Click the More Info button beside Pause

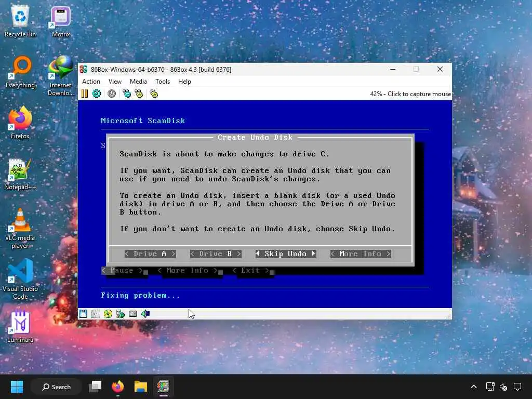[x=187, y=270]
